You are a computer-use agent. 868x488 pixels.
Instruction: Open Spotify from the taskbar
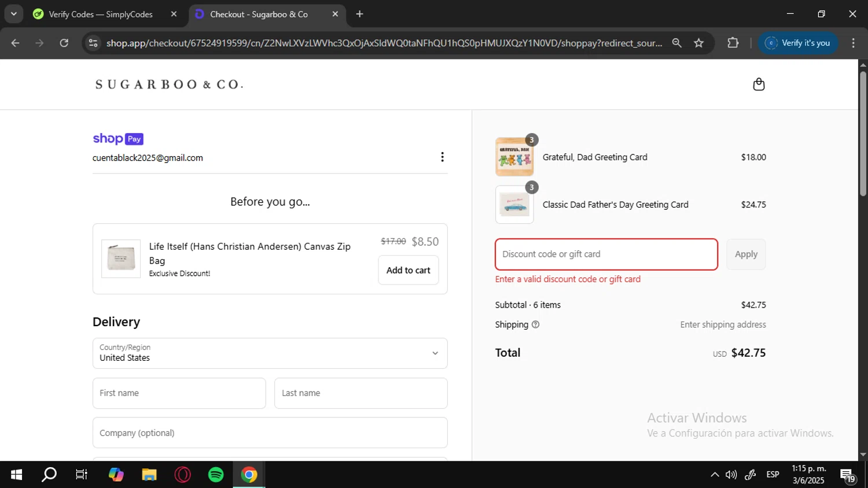tap(216, 475)
